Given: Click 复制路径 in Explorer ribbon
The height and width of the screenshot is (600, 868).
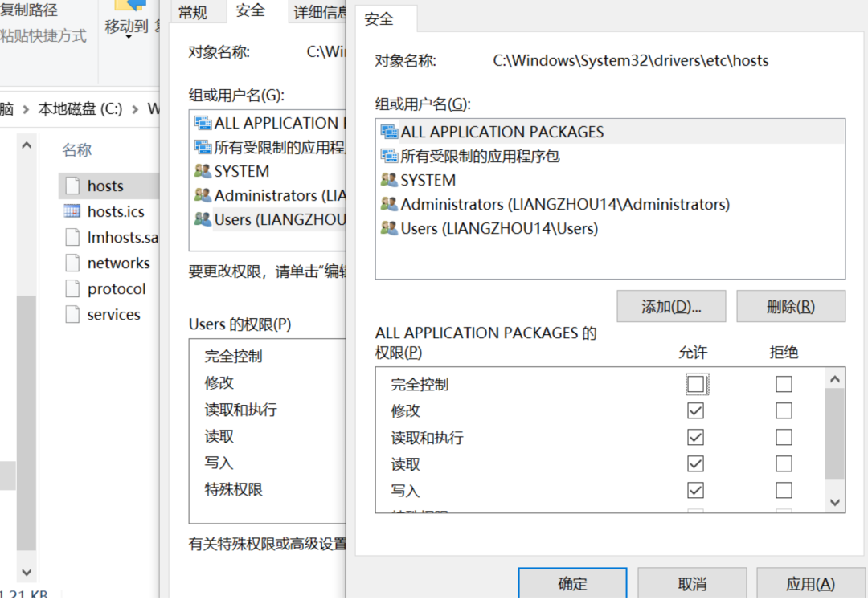Looking at the screenshot, I should pos(29,10).
